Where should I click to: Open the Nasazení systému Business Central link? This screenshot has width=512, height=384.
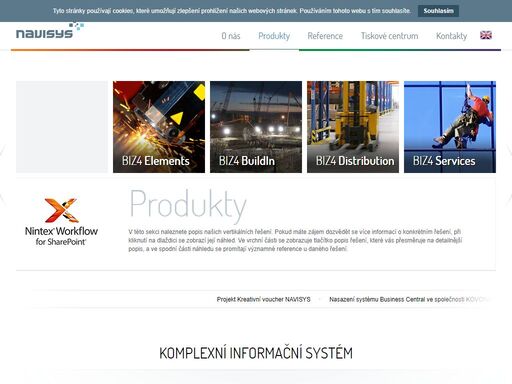pos(409,299)
